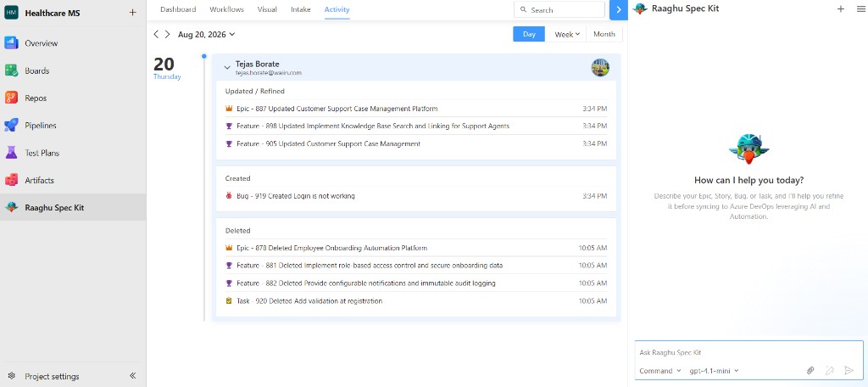The width and height of the screenshot is (868, 387).
Task: Click the Updated / Refined section heading
Action: pyautogui.click(x=254, y=91)
